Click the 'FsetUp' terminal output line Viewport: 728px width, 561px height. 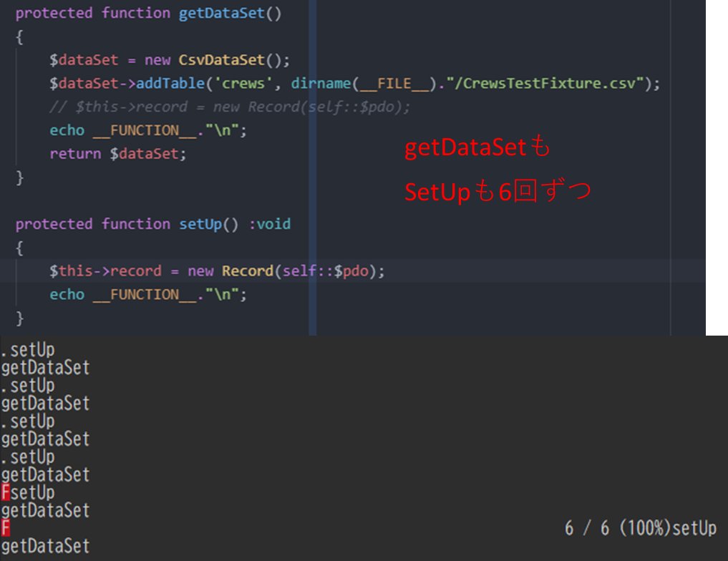28,492
